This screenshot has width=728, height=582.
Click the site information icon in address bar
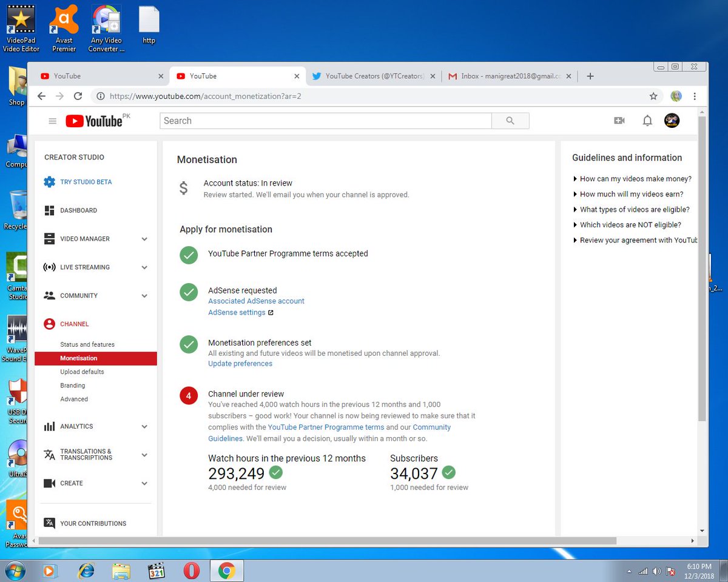[101, 96]
